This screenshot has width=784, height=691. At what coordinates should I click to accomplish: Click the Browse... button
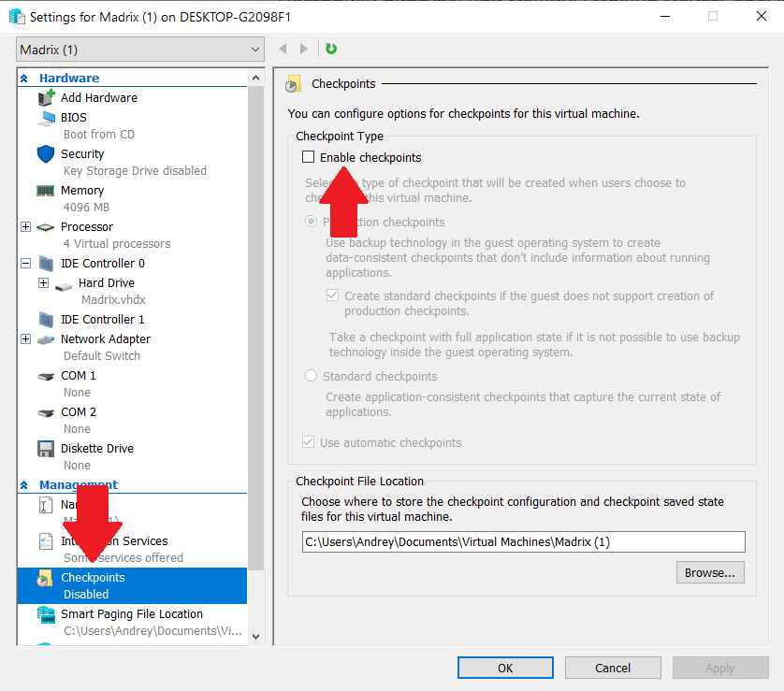pos(710,572)
